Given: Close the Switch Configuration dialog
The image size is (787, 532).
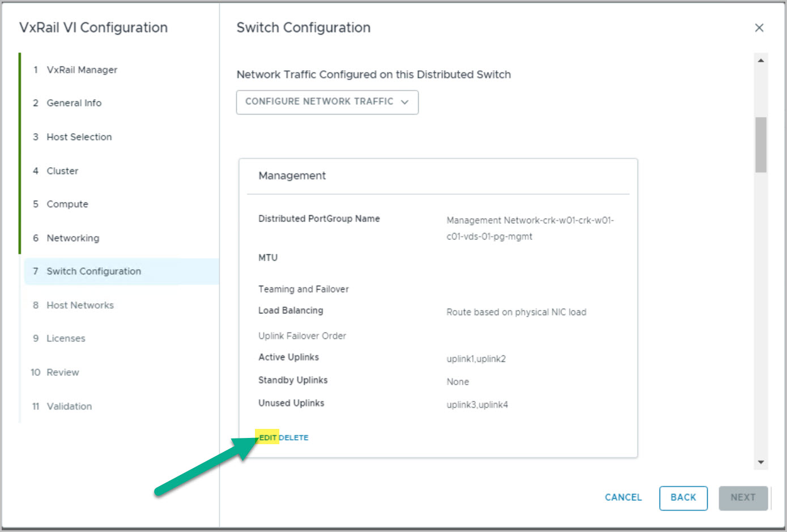Looking at the screenshot, I should pos(759,28).
